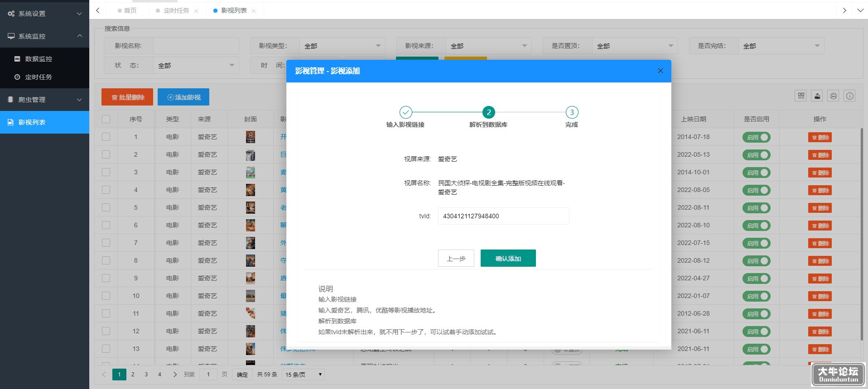Click the export table icon
Screen dimensions: 868x389
pyautogui.click(x=817, y=96)
